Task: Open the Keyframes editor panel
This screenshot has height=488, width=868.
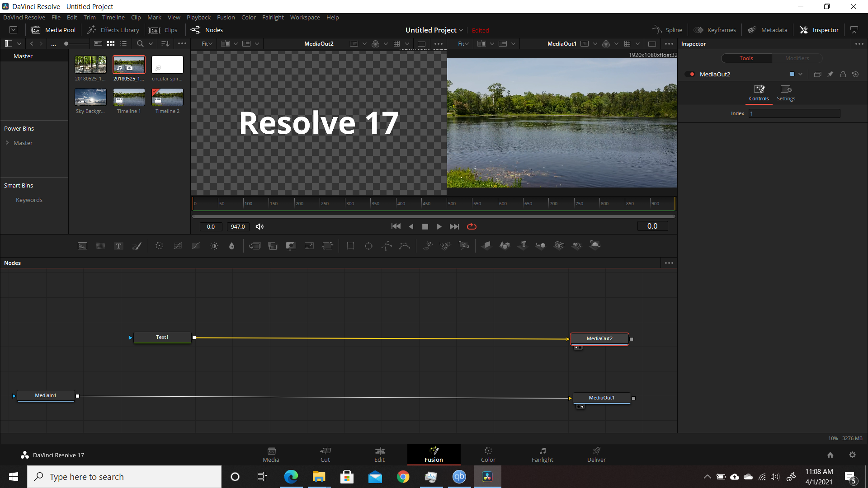Action: 715,30
